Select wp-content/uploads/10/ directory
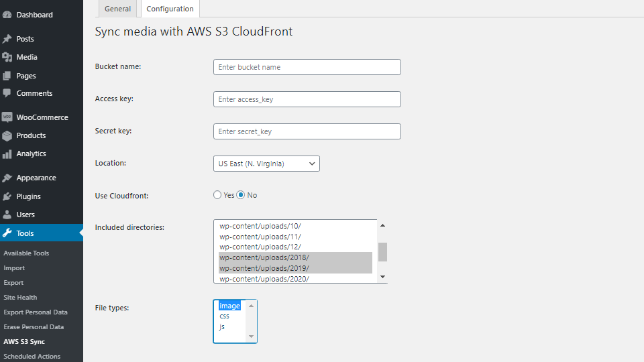The image size is (644, 362). 295,226
